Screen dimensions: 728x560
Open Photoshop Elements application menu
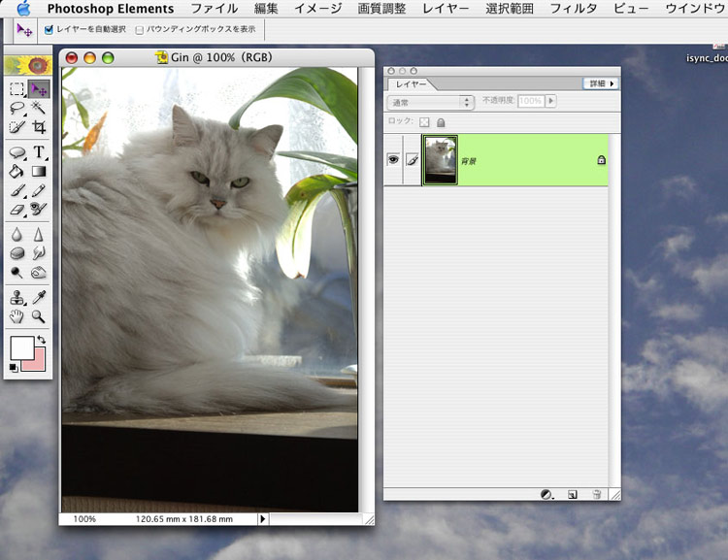coord(111,9)
